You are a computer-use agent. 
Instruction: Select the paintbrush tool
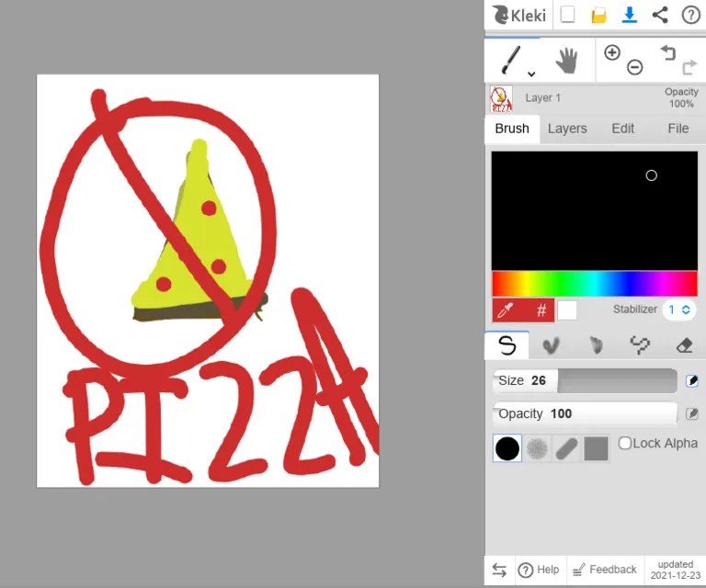511,60
